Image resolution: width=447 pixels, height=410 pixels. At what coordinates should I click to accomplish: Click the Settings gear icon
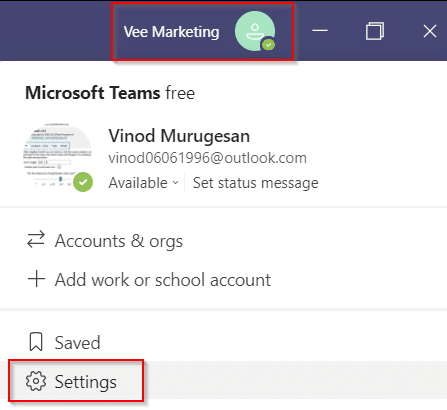(x=36, y=381)
